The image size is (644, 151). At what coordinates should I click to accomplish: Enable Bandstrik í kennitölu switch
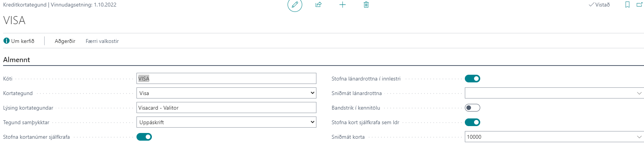point(473,108)
